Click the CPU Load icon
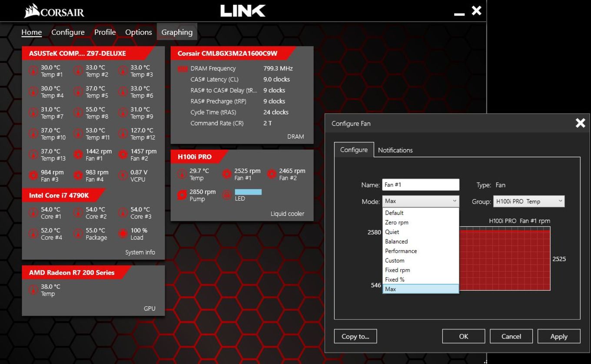Image resolution: width=591 pixels, height=364 pixels. [x=123, y=234]
